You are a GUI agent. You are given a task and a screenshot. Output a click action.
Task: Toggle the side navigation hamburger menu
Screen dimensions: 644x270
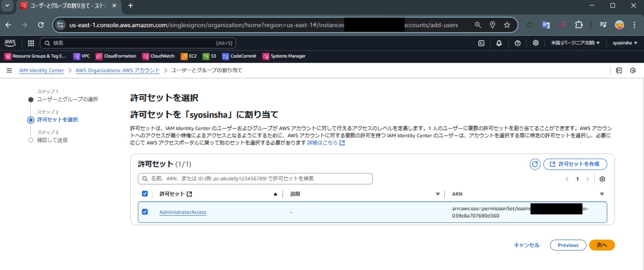(9, 70)
